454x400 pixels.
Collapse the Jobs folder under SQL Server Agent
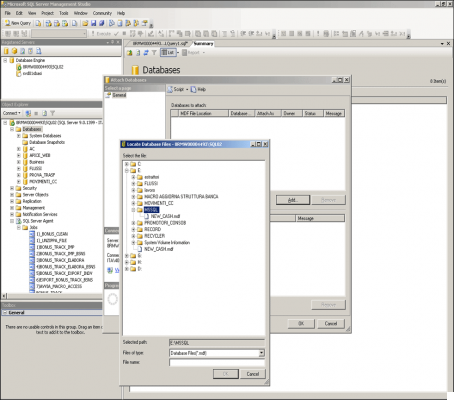click(19, 227)
